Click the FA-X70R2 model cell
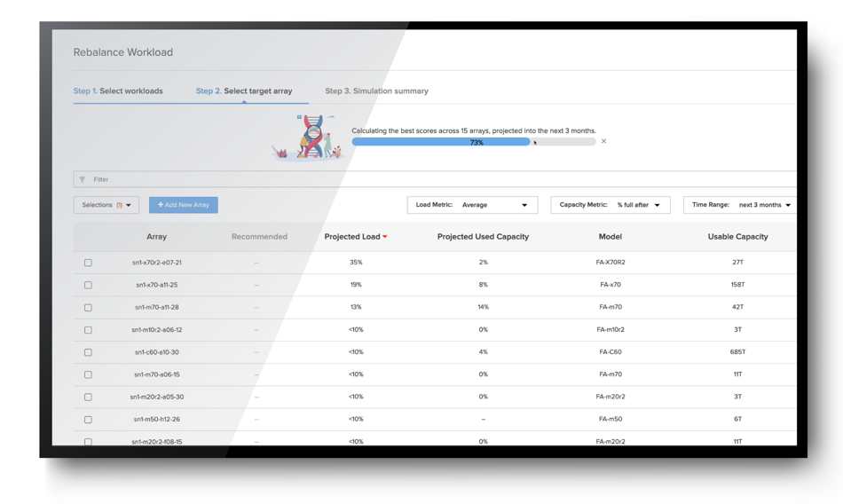Image resolution: width=843 pixels, height=504 pixels. pos(611,263)
